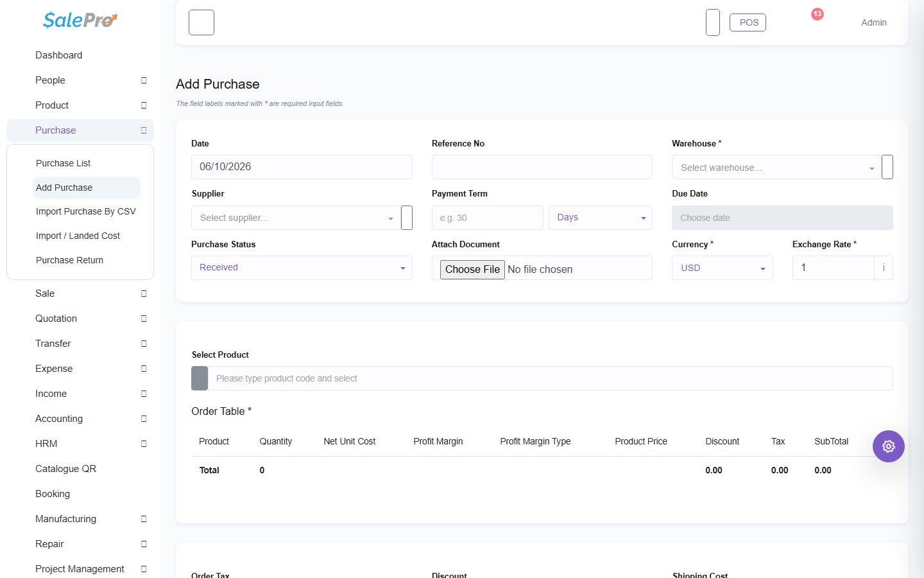Viewport: 924px width, 578px height.
Task: Toggle the sidebar menu button in header
Action: [x=201, y=22]
